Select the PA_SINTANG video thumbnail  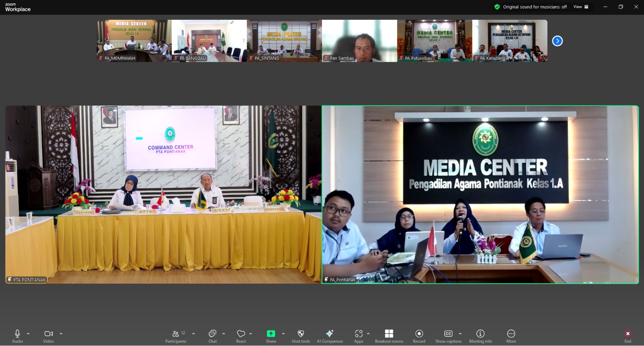[x=284, y=41]
